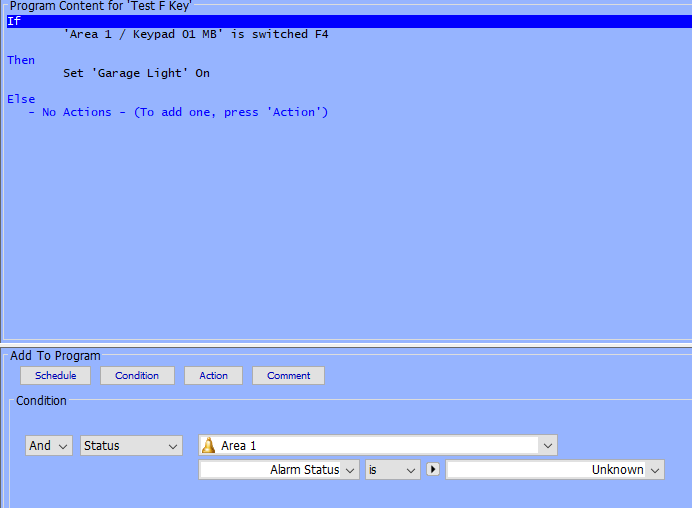Open the Alarm Status dropdown

279,470
